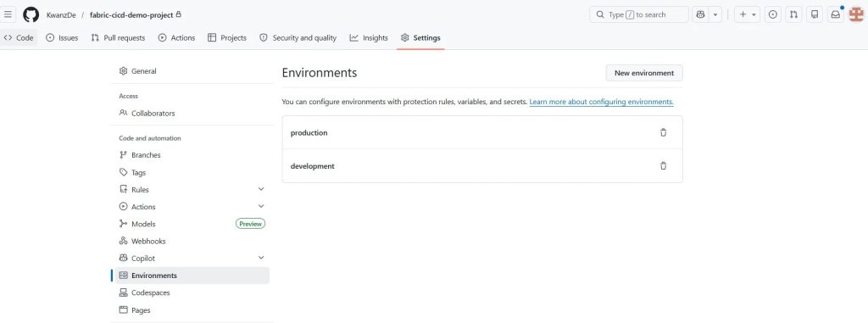Click the Branches icon in sidebar

[x=123, y=155]
